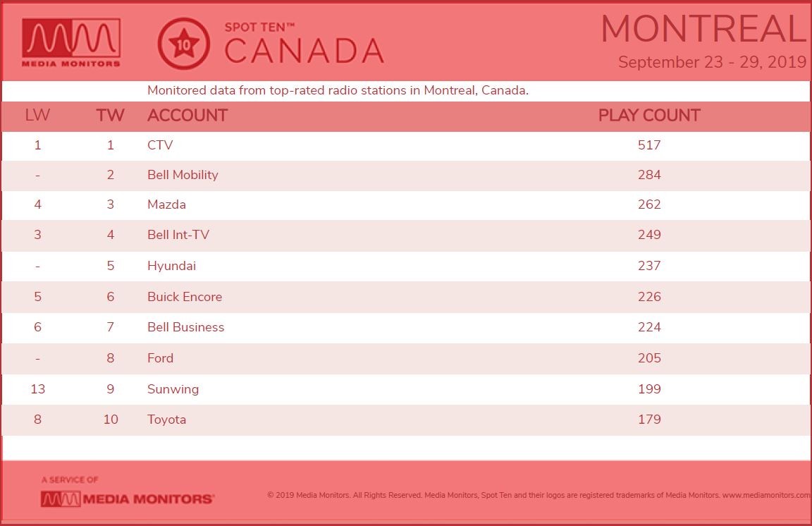Click the Mazda account name
This screenshot has width=812, height=526.
[x=166, y=204]
